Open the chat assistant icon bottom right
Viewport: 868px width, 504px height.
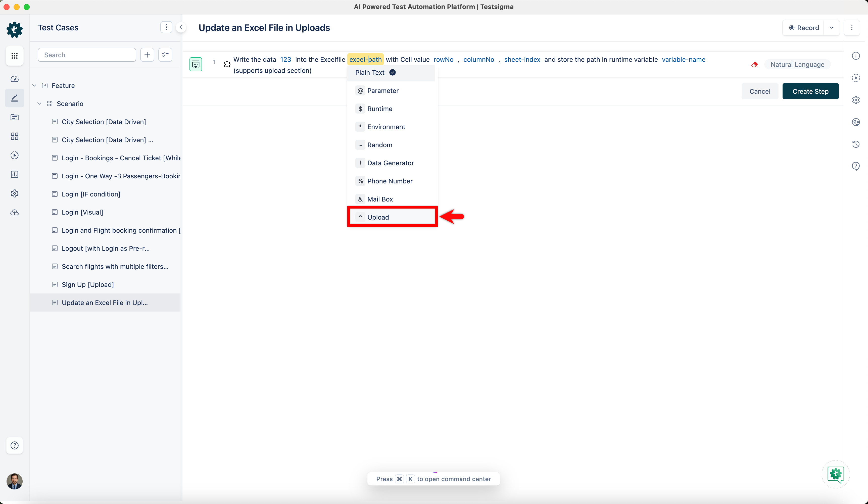[836, 474]
